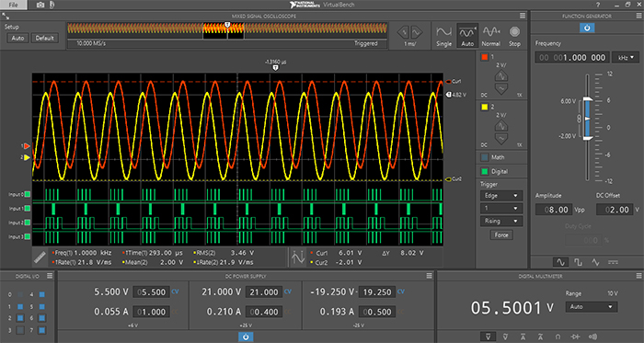Select the Single acquisition mode icon

point(444,36)
